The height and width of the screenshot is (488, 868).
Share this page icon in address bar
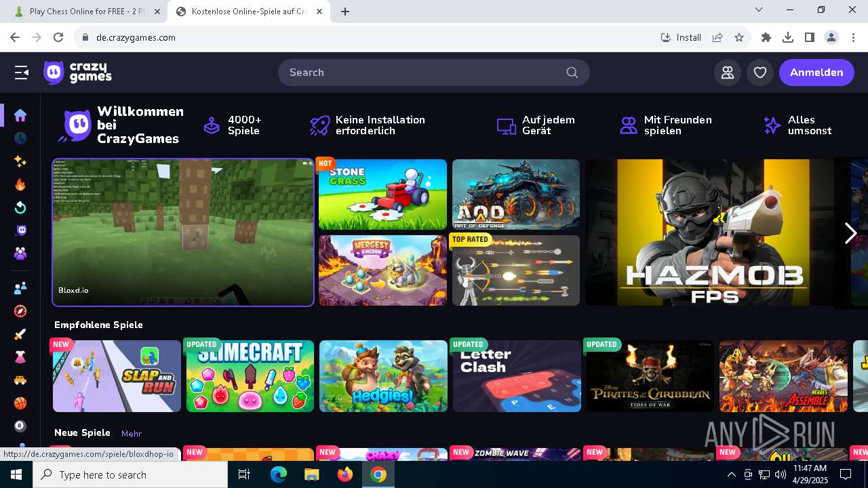click(717, 37)
